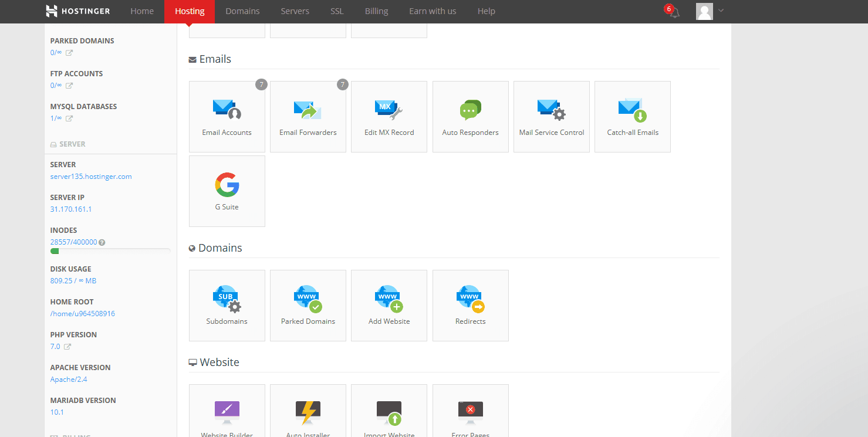Open Mail Service Control tile
Screen dimensions: 868x437
552,117
